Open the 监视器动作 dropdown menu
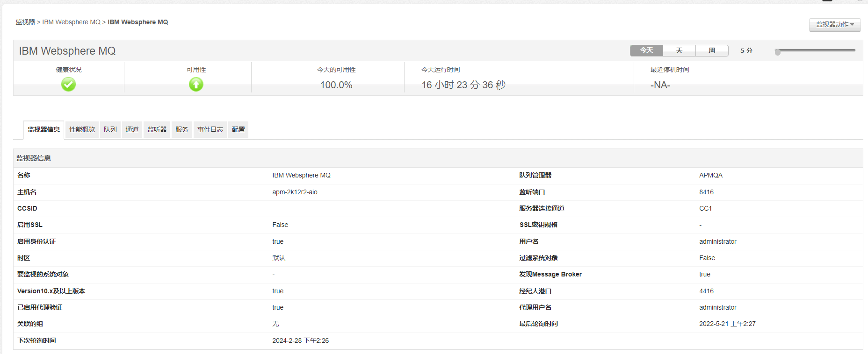This screenshot has height=354, width=868. tap(835, 24)
